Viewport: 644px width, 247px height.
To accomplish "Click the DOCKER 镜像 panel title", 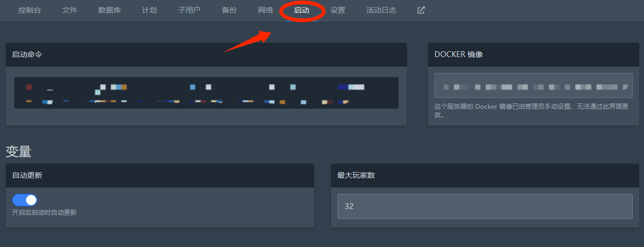I will (458, 54).
